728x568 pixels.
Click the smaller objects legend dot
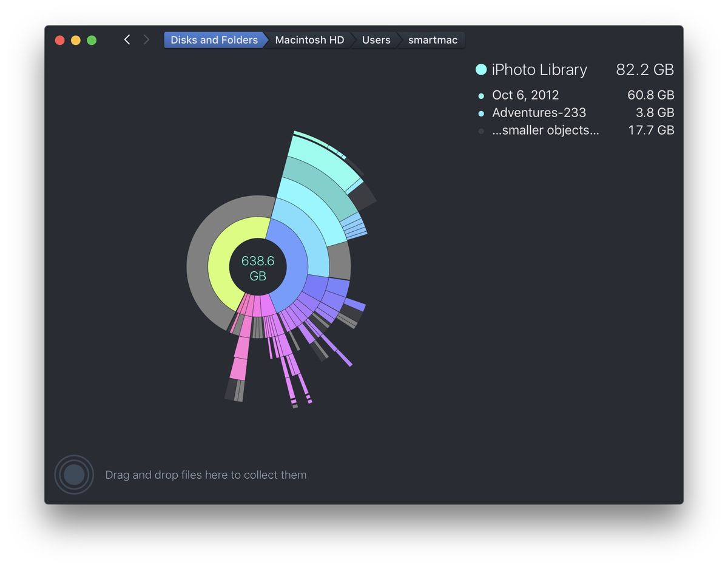[x=481, y=130]
